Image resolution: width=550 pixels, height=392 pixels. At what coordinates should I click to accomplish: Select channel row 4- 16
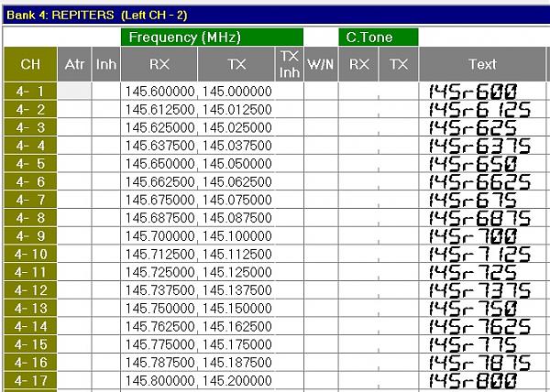point(30,362)
